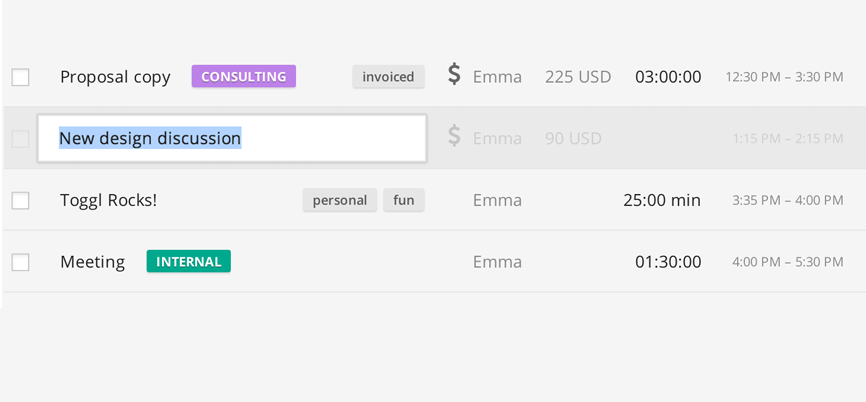Click the fun tag
The height and width of the screenshot is (402, 866).
point(404,200)
